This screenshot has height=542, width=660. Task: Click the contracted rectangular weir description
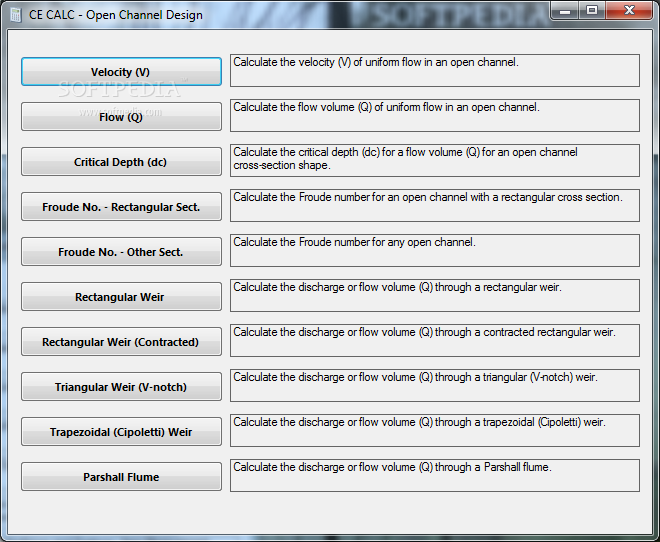435,340
